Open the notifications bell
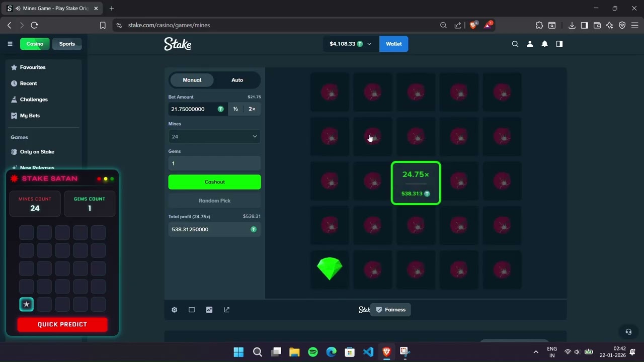 tap(544, 44)
